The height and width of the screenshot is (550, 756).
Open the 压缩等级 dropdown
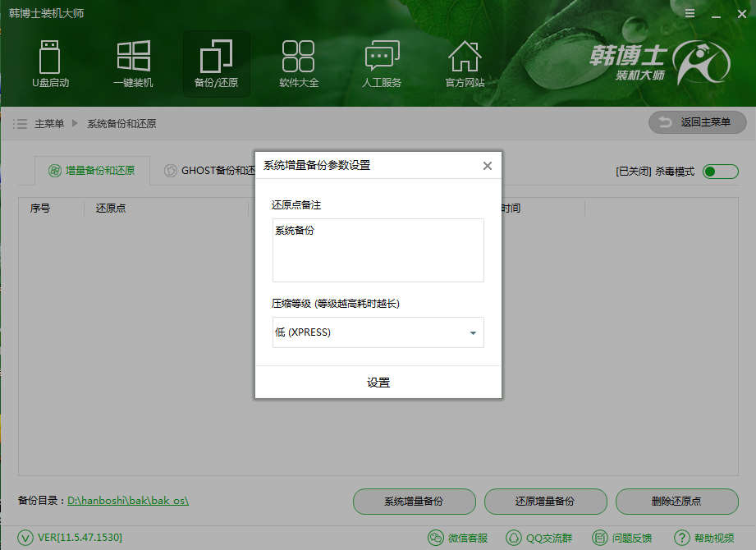(378, 332)
